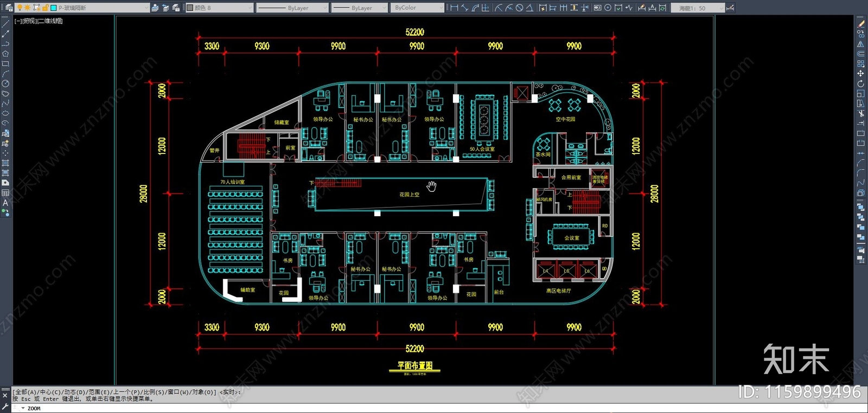The image size is (868, 413).
Task: Select the Hatch tool
Action: [5, 163]
